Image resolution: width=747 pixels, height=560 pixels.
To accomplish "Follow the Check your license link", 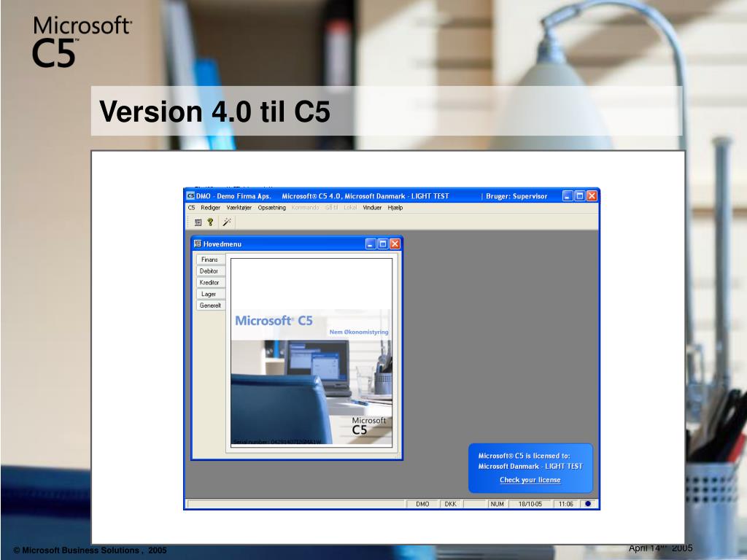I will [530, 480].
